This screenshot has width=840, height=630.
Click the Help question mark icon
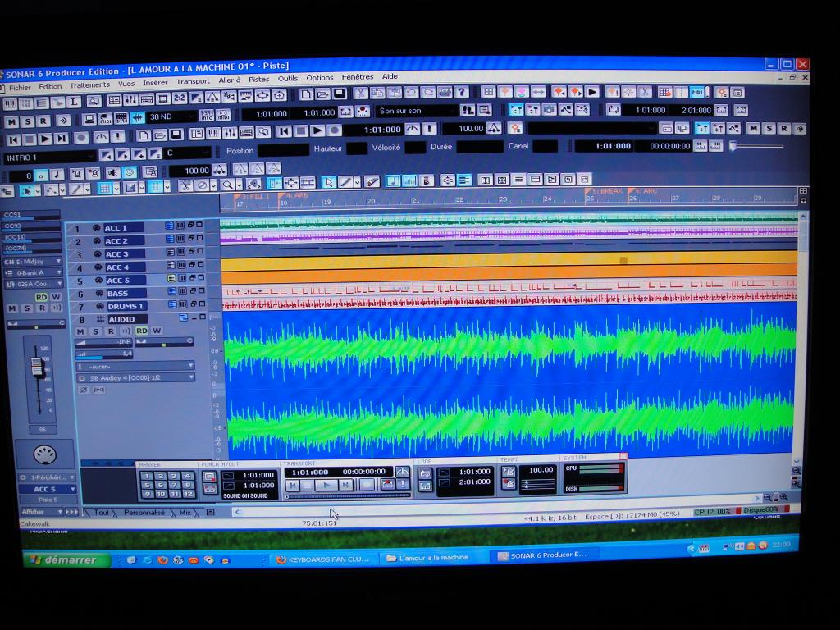pyautogui.click(x=461, y=92)
